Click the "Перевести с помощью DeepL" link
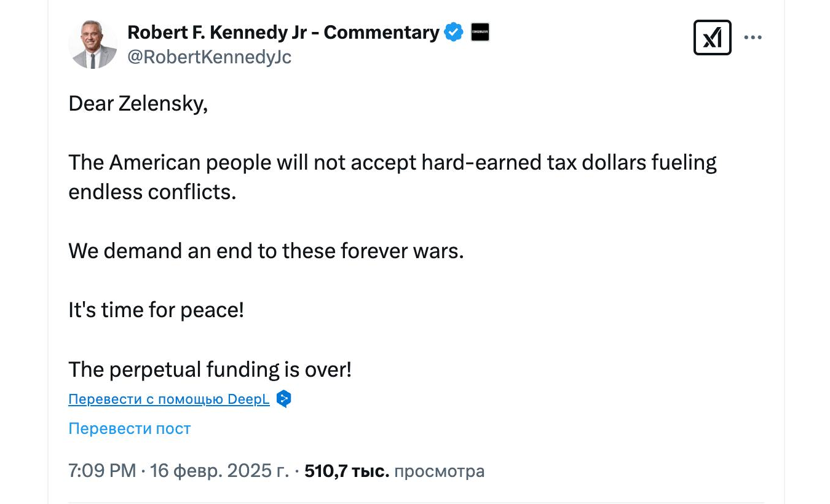 (x=169, y=399)
